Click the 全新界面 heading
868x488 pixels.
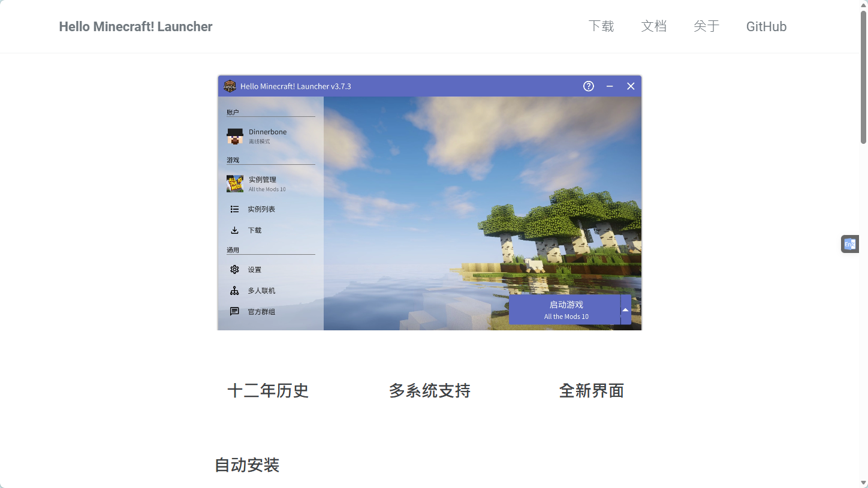(x=592, y=391)
